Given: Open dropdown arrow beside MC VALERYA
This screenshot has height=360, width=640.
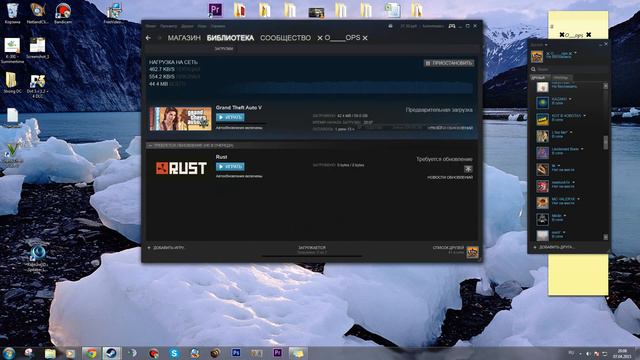Looking at the screenshot, I should pyautogui.click(x=579, y=199).
